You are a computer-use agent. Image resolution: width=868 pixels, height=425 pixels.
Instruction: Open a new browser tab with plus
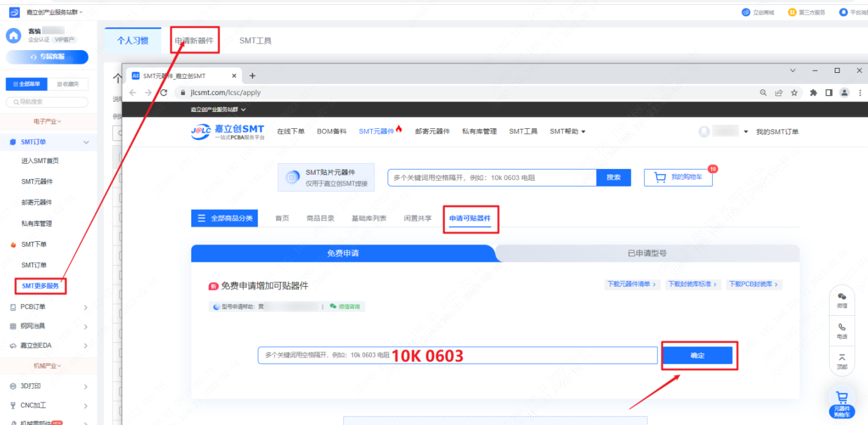[252, 76]
